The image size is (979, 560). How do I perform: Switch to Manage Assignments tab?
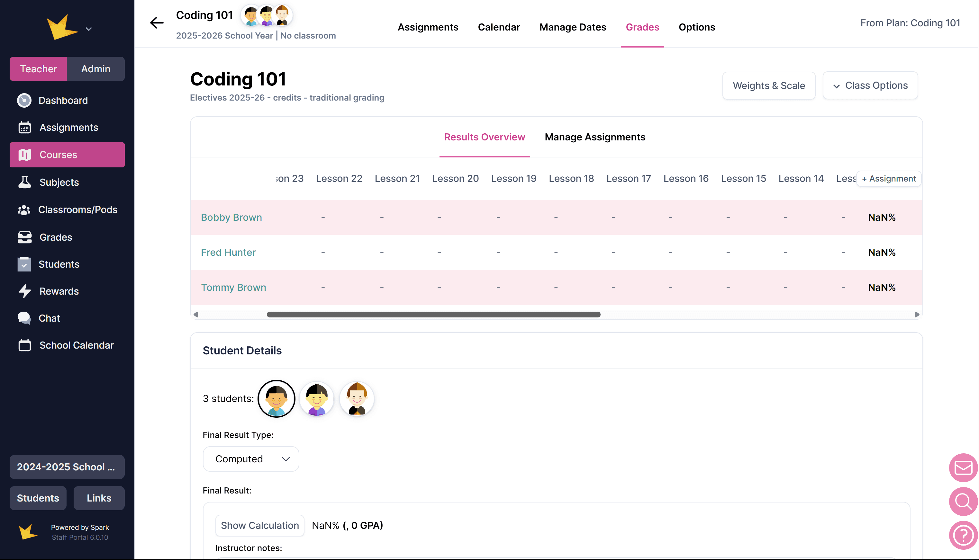(594, 137)
